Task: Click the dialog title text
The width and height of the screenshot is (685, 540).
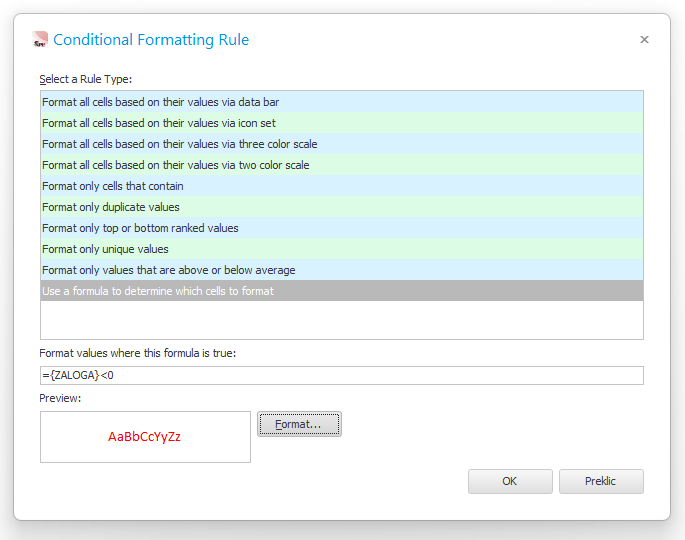Action: pyautogui.click(x=151, y=40)
